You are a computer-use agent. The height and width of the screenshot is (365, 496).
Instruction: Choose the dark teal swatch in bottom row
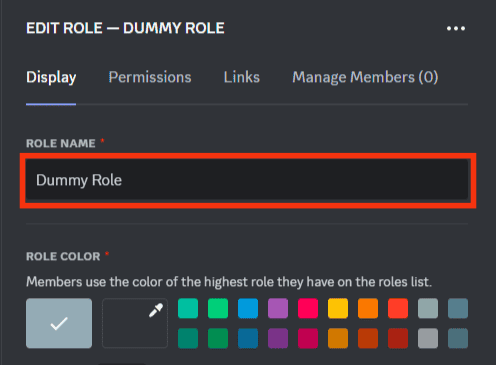coord(188,338)
